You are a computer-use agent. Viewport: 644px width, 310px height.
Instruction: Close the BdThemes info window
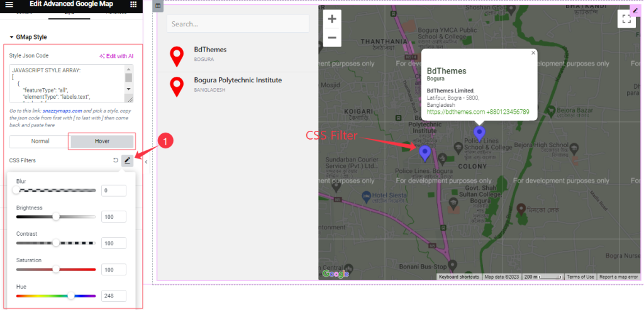point(533,53)
